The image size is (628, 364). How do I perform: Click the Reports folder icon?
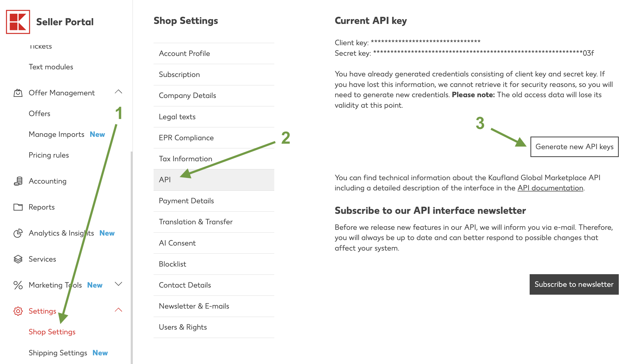point(18,207)
